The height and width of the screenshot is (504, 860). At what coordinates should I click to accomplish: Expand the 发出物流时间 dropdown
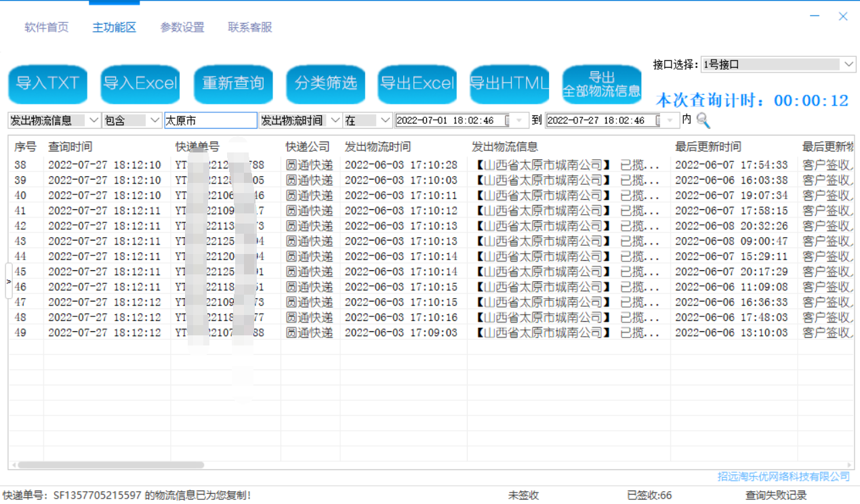point(335,121)
